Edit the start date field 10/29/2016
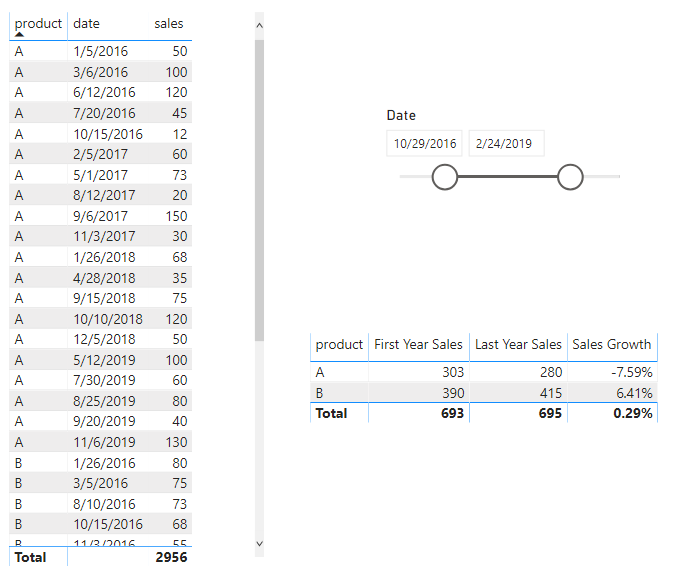684x582 pixels. coord(424,144)
